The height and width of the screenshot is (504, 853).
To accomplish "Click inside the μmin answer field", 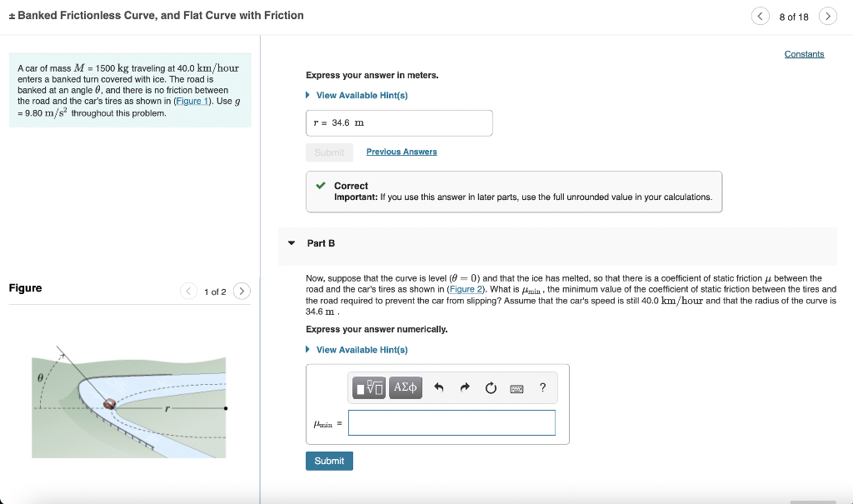I will coord(452,422).
